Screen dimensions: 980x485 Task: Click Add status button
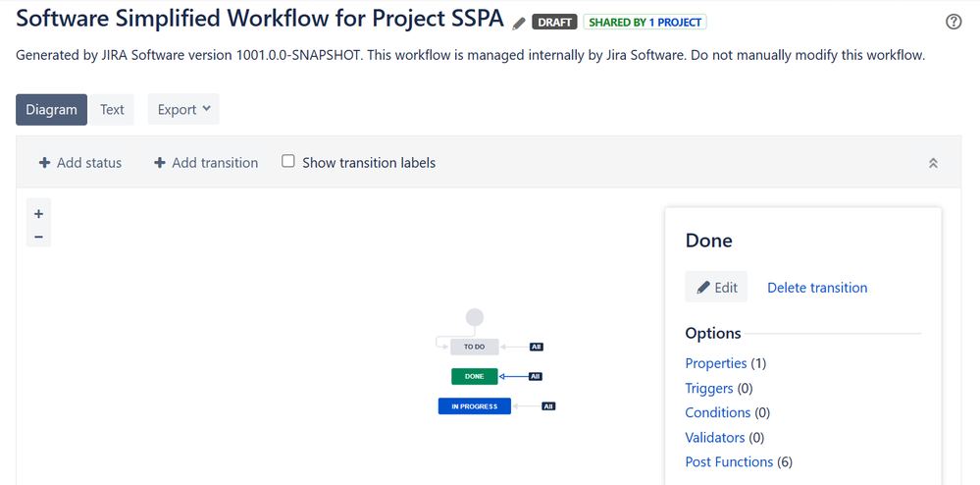click(x=80, y=163)
